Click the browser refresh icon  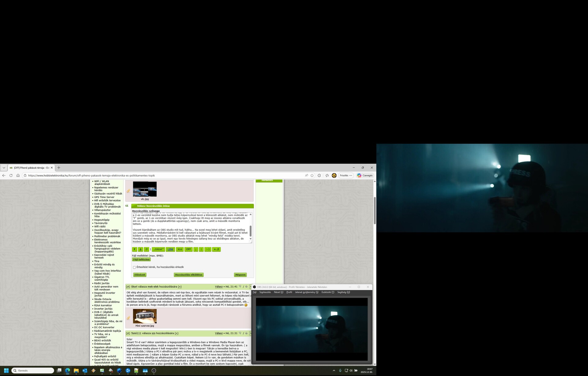[x=11, y=176]
